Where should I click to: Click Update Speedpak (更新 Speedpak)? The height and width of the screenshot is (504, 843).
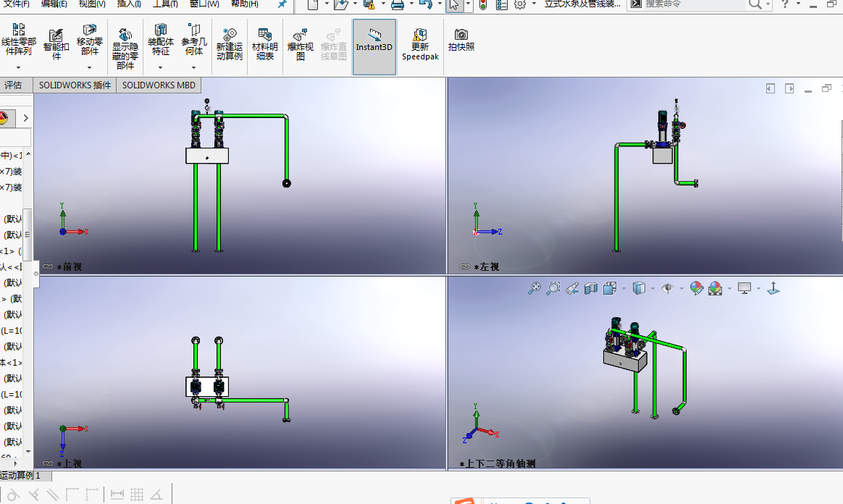click(420, 44)
